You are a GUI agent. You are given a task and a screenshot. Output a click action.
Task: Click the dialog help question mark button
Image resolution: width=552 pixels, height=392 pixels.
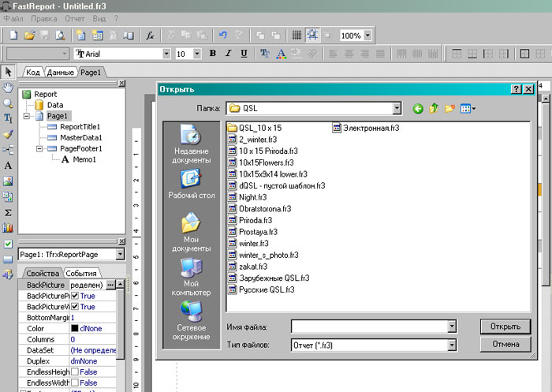click(x=516, y=89)
